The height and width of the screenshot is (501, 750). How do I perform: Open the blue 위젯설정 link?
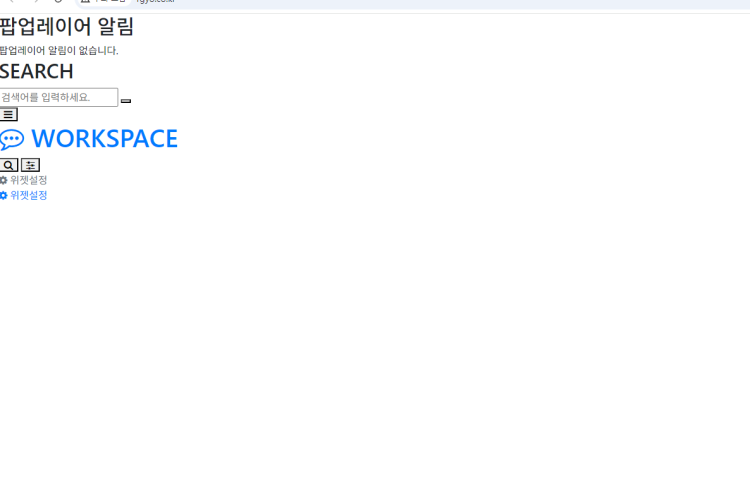coord(23,195)
